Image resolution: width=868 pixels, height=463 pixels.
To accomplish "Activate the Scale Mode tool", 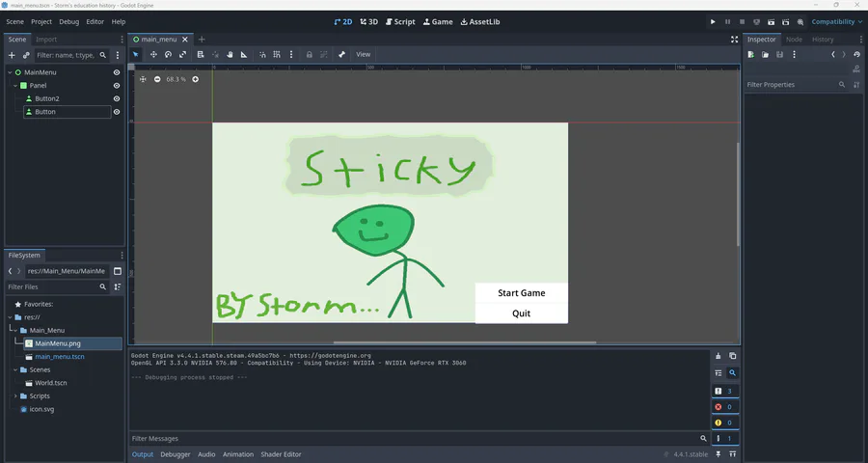I will pos(182,54).
